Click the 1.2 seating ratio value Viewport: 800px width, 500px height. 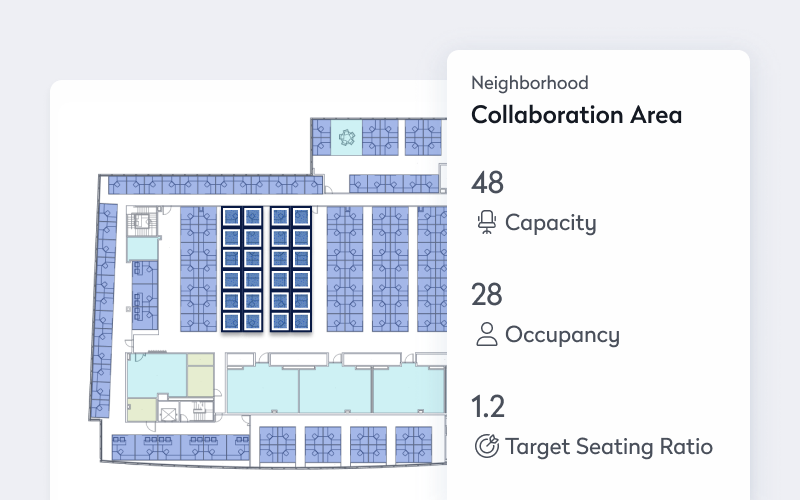coord(488,406)
